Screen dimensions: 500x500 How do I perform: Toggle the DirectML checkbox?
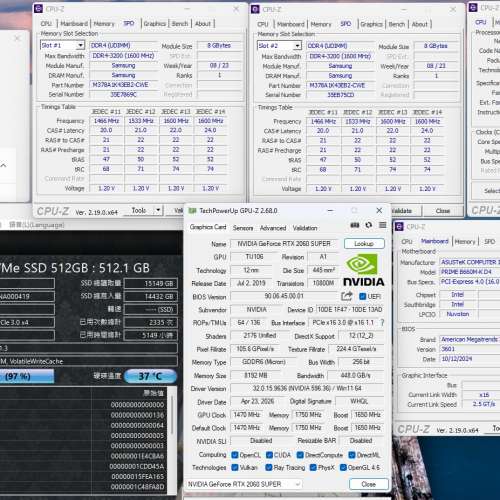(x=352, y=455)
